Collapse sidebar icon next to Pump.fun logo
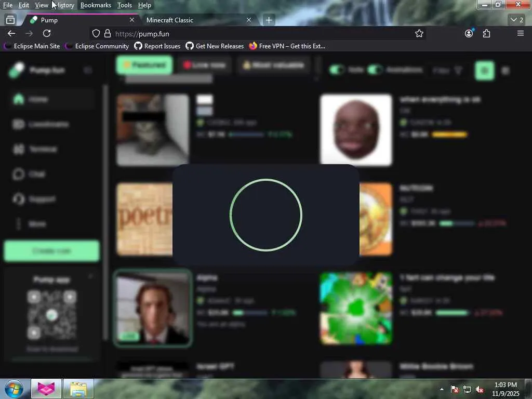Screen dimensions: 532x399 (x=88, y=70)
